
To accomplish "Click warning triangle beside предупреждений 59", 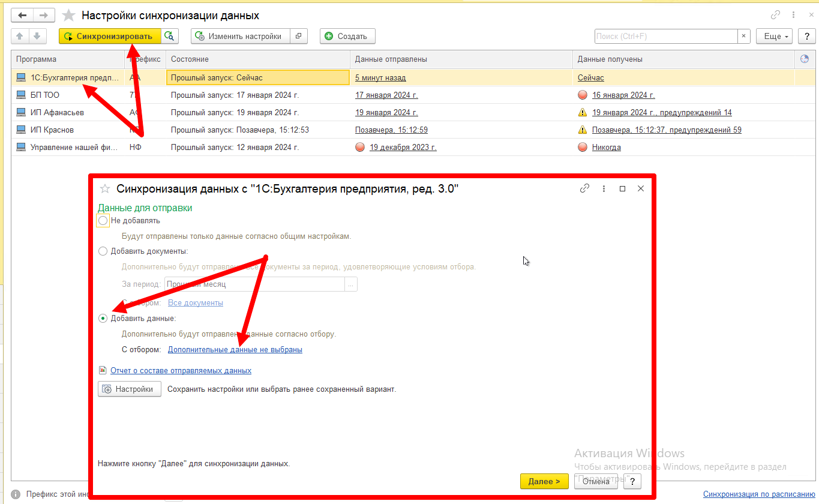I will pos(582,130).
